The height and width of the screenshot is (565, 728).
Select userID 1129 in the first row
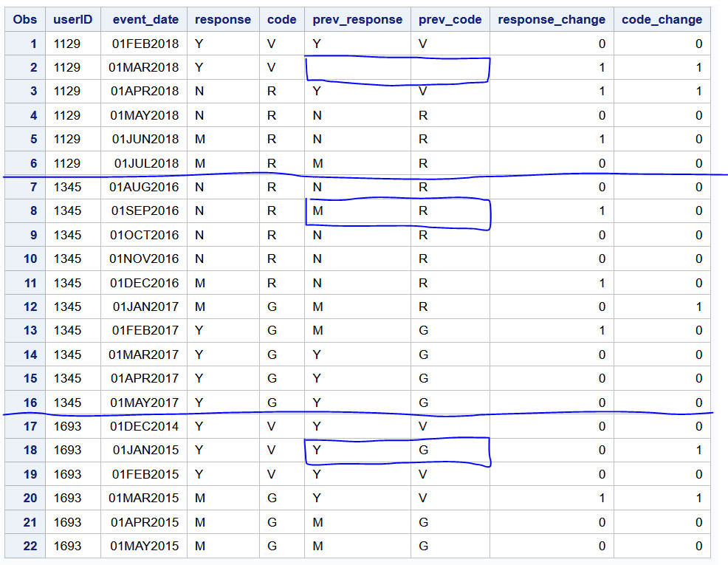click(72, 44)
